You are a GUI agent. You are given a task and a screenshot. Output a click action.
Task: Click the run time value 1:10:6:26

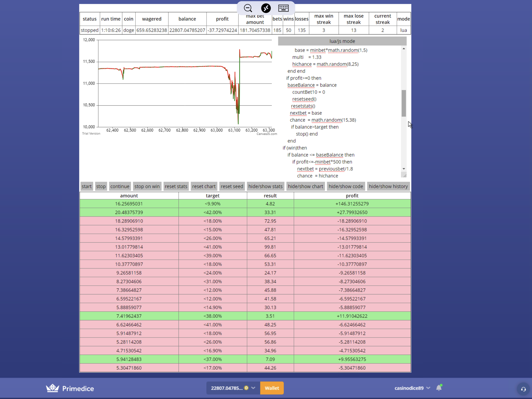(111, 30)
